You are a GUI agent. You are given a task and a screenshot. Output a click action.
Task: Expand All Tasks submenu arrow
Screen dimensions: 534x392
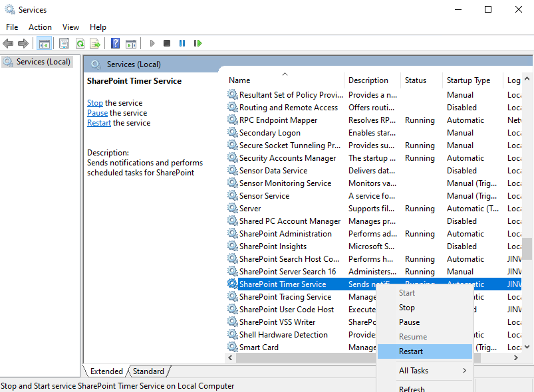465,371
